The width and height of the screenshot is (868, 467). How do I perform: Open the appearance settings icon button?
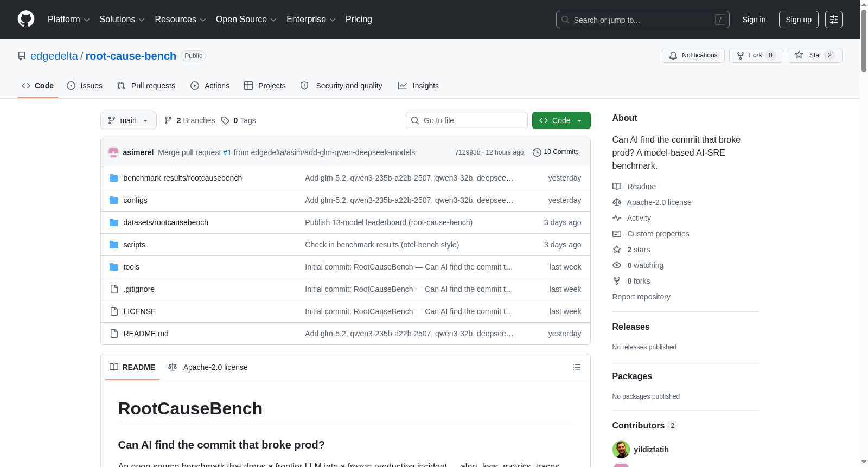(834, 20)
